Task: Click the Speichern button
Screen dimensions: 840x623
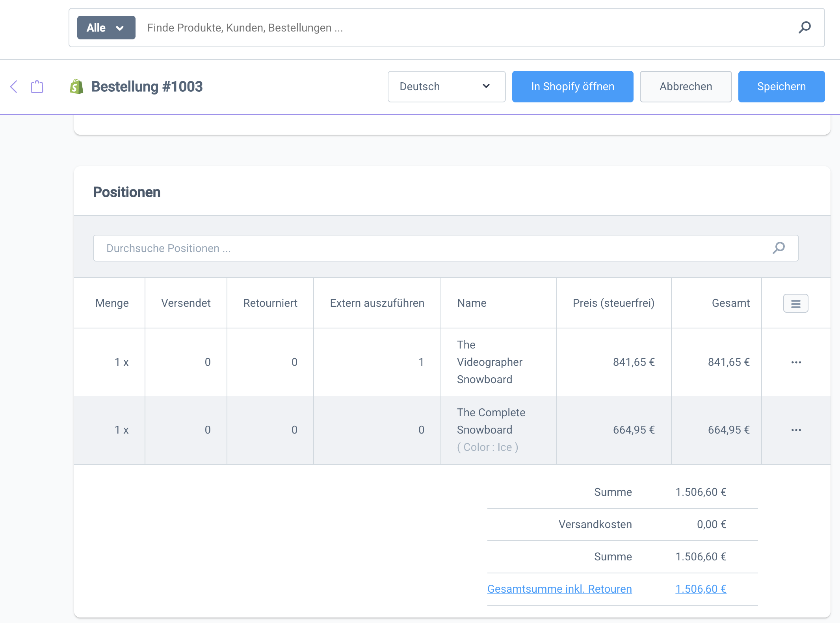Action: (x=781, y=87)
